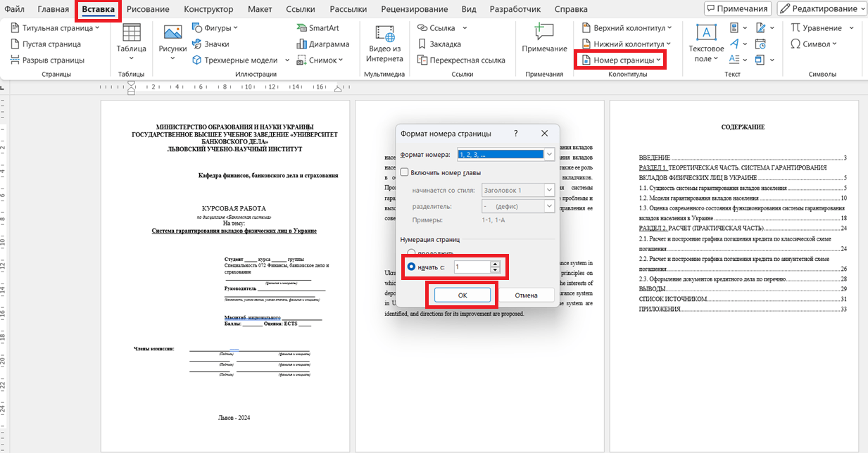Insert a cover page via Титульная страница
Image resolution: width=868 pixels, height=453 pixels.
tap(56, 28)
